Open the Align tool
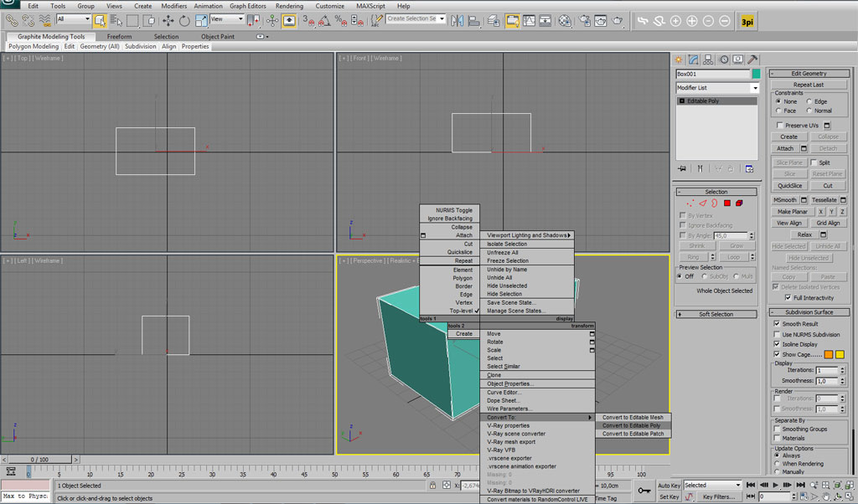This screenshot has width=858, height=504. [474, 21]
